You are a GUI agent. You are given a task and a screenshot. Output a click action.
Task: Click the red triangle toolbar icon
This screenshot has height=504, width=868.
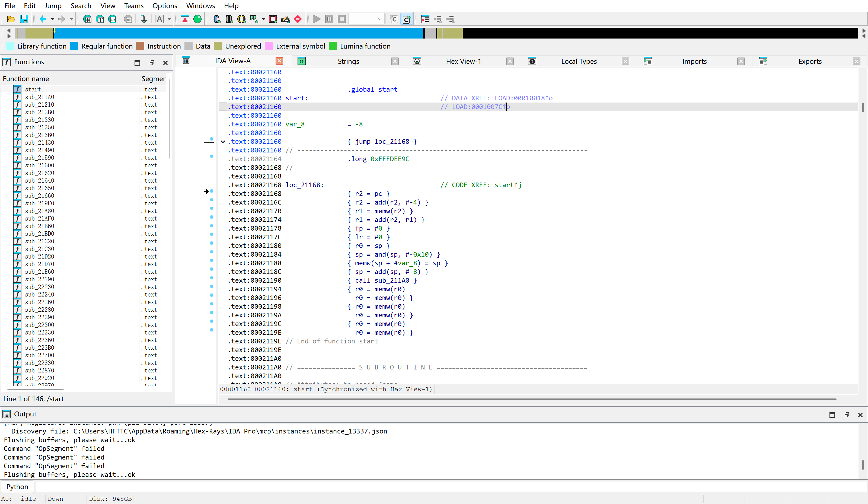[185, 19]
